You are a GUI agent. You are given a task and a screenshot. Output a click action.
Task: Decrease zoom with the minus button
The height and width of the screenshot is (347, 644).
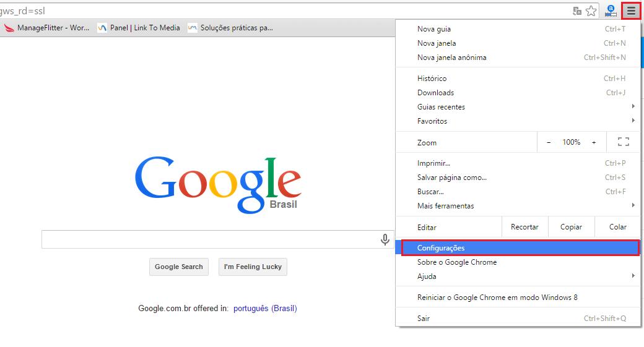[549, 142]
